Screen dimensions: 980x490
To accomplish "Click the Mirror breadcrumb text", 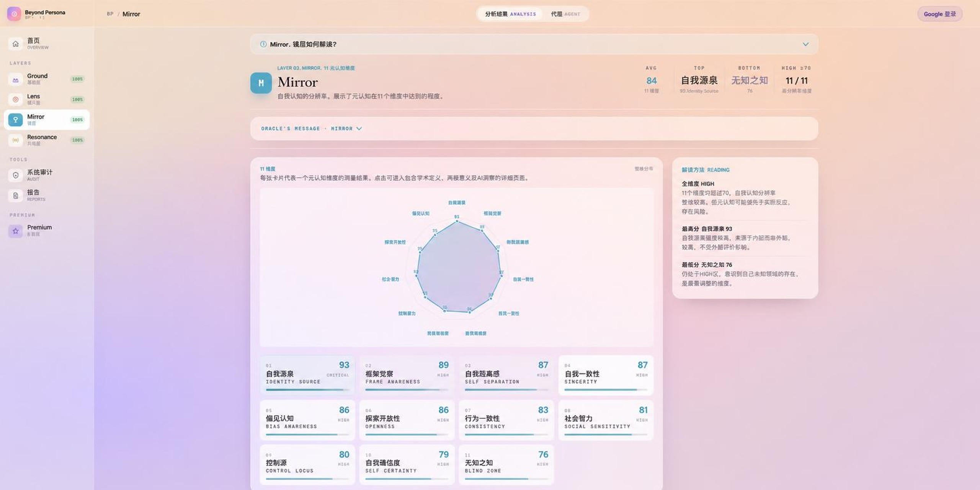I will tap(131, 14).
